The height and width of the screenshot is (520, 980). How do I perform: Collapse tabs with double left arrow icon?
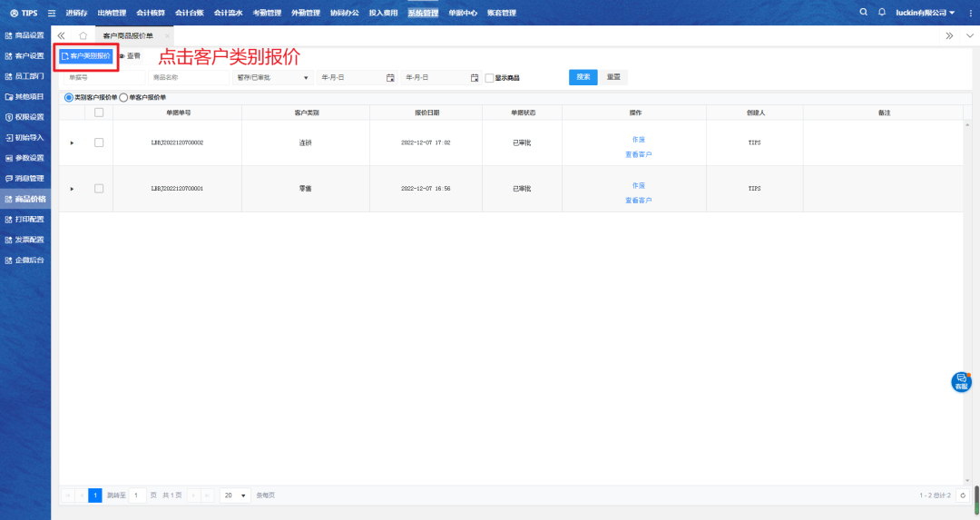click(61, 35)
